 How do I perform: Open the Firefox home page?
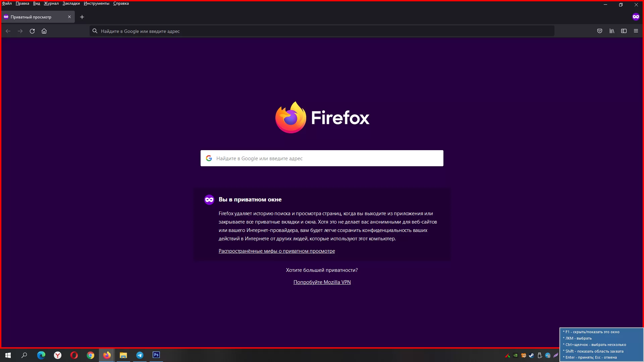(x=44, y=31)
